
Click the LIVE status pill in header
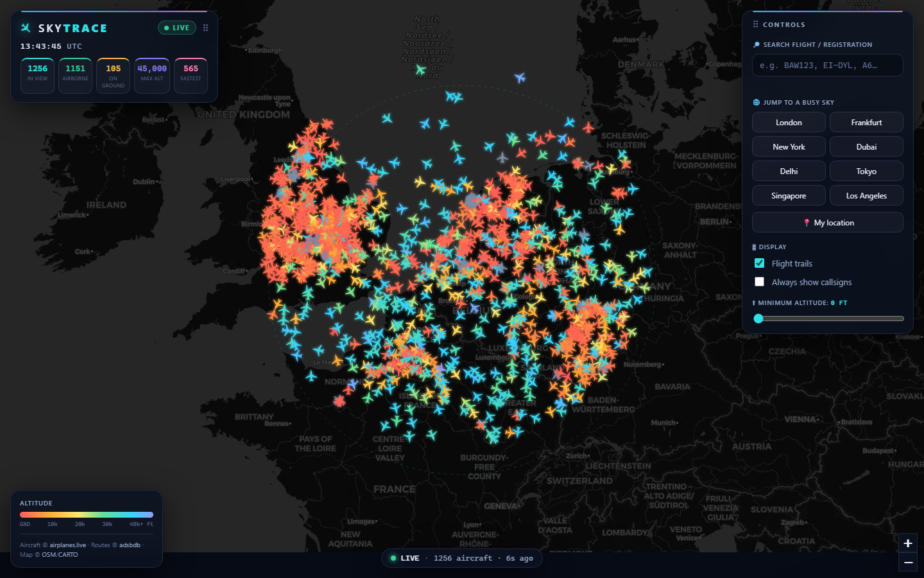click(x=177, y=28)
